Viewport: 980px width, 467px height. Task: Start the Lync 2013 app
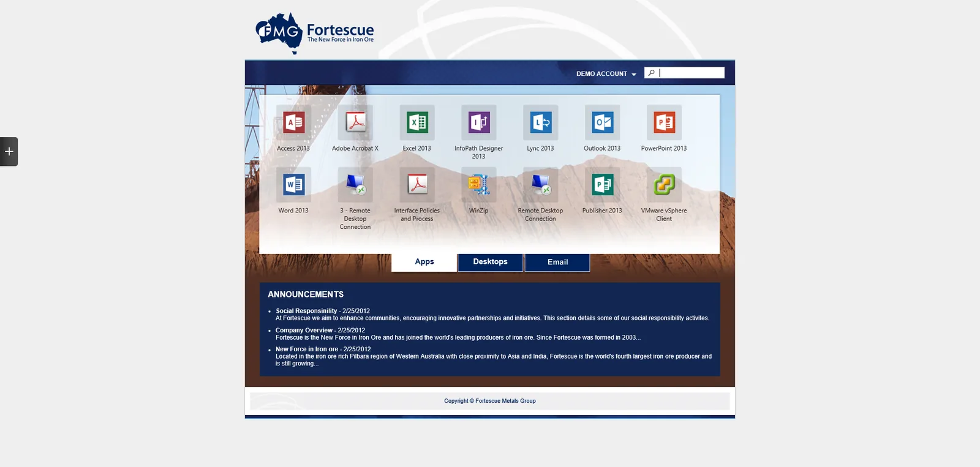pos(541,122)
